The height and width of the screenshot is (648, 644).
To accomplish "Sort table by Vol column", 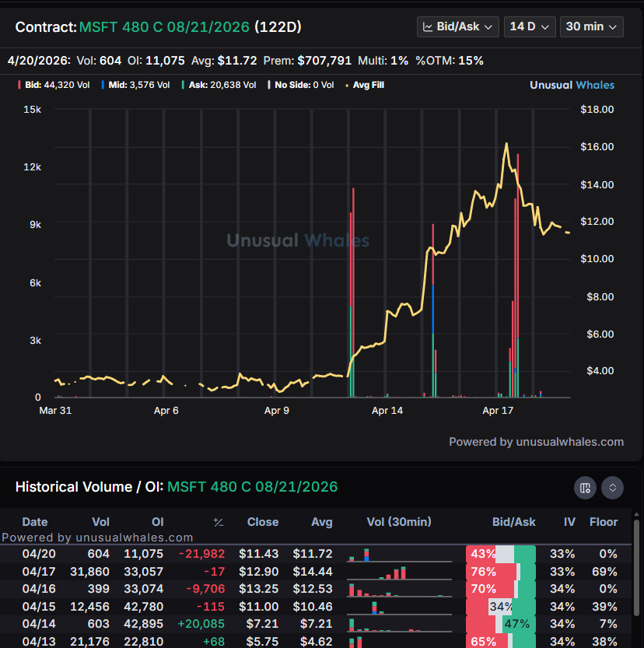I will [101, 522].
